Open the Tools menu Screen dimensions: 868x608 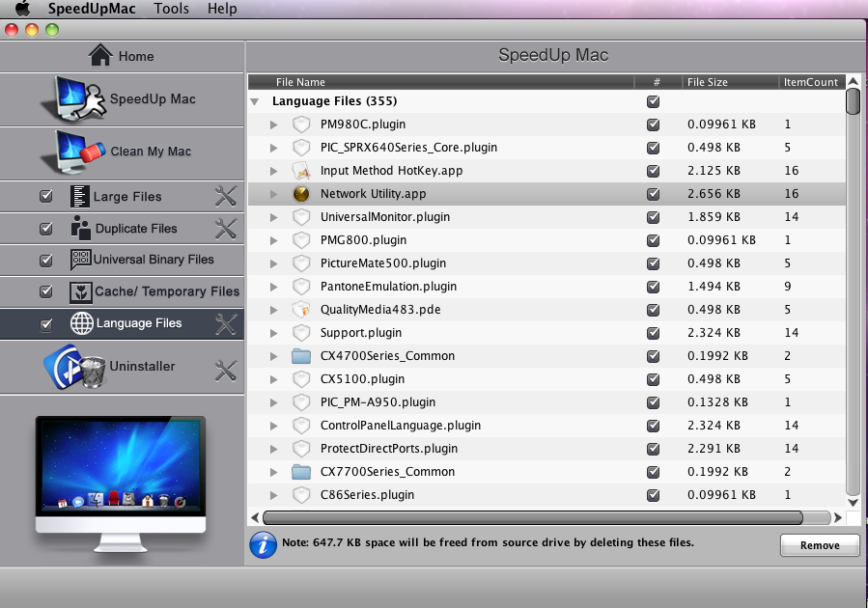[172, 9]
